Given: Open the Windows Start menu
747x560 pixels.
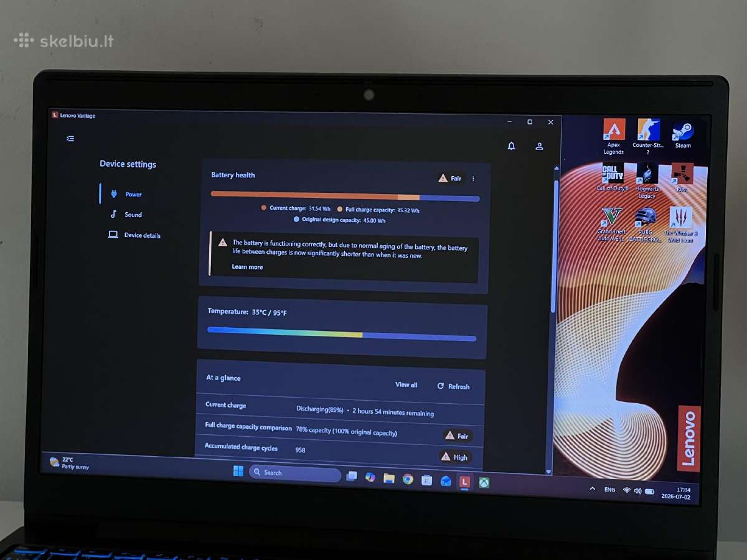Looking at the screenshot, I should tap(238, 471).
